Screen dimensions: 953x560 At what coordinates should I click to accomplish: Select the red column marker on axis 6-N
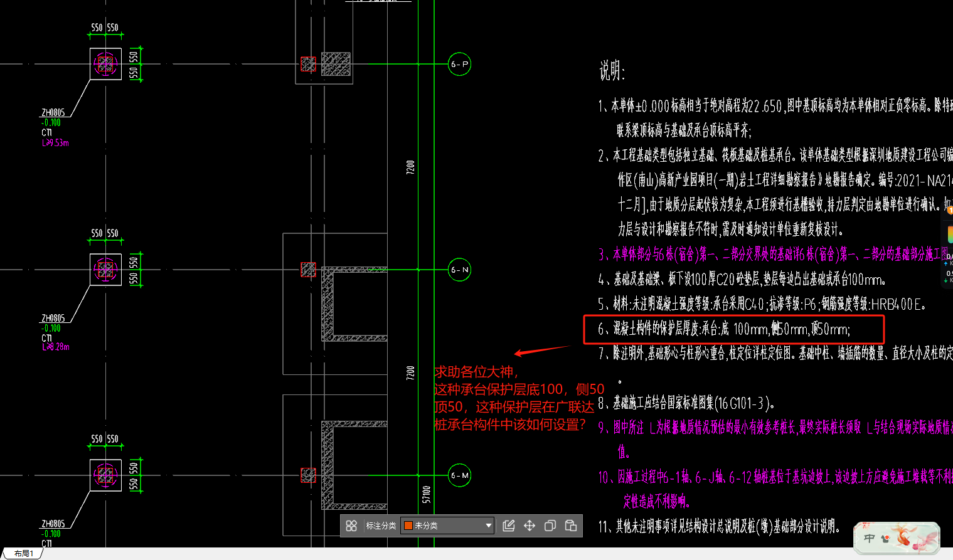[308, 270]
